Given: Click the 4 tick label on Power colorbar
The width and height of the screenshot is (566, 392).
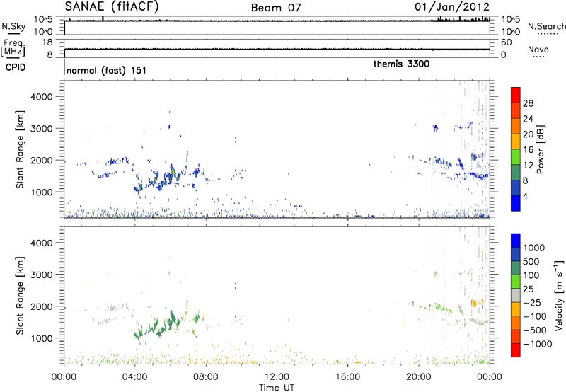Looking at the screenshot, I should (525, 196).
